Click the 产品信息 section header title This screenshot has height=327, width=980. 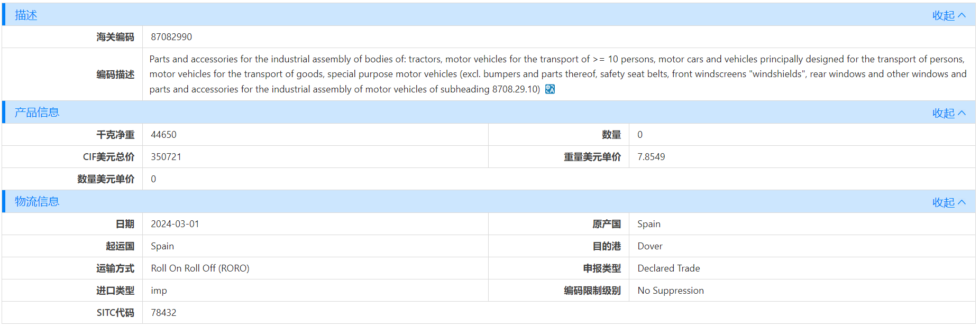pyautogui.click(x=36, y=113)
